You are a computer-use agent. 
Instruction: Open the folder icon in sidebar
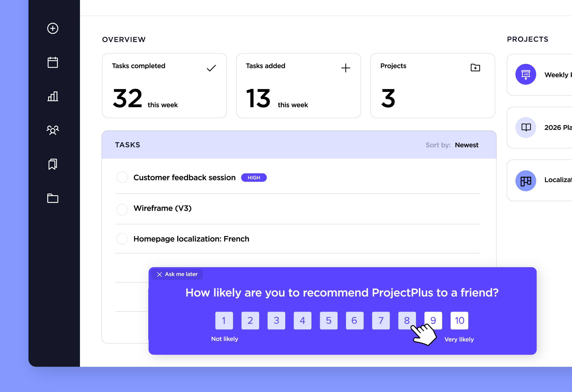(x=53, y=198)
